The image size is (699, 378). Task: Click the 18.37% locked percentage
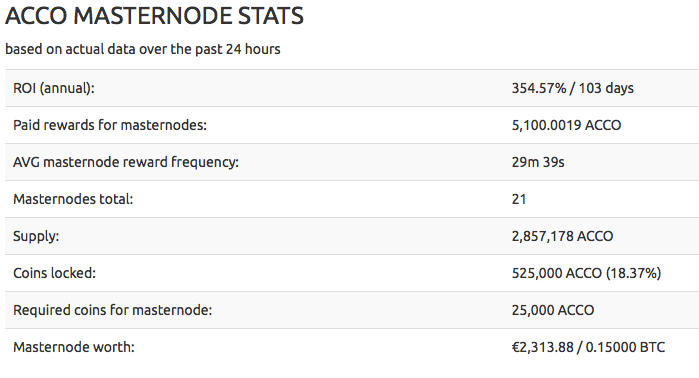pos(633,273)
